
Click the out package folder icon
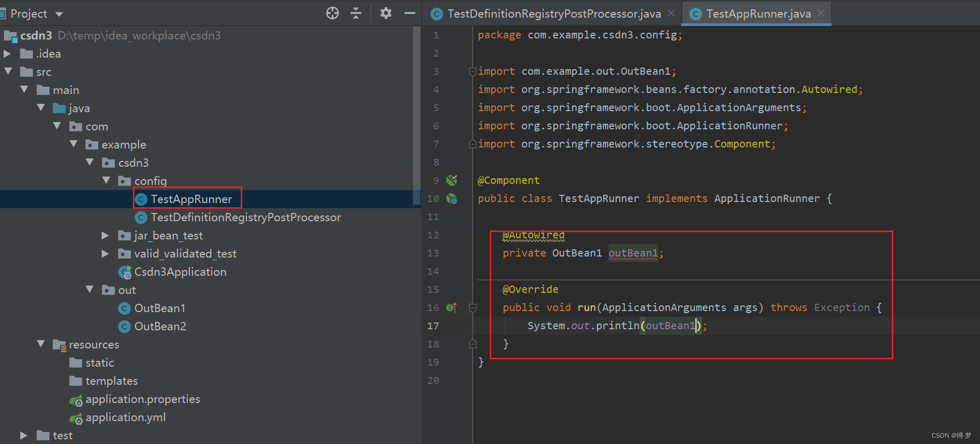[108, 290]
